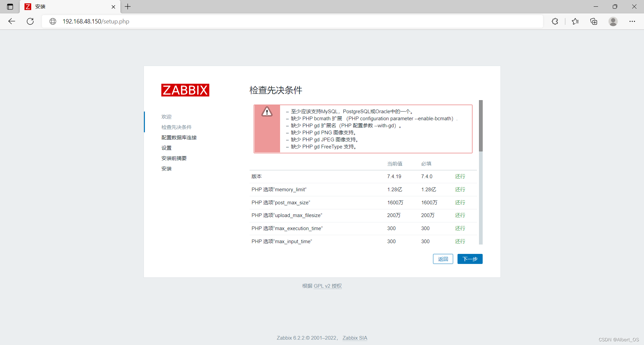View site information globe icon
This screenshot has width=644, height=345.
click(x=53, y=21)
